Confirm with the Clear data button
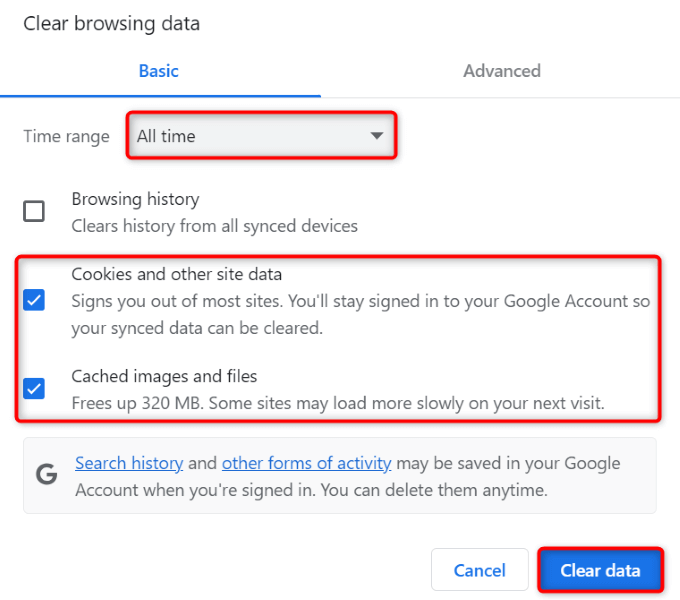This screenshot has height=600, width=680. 600,570
